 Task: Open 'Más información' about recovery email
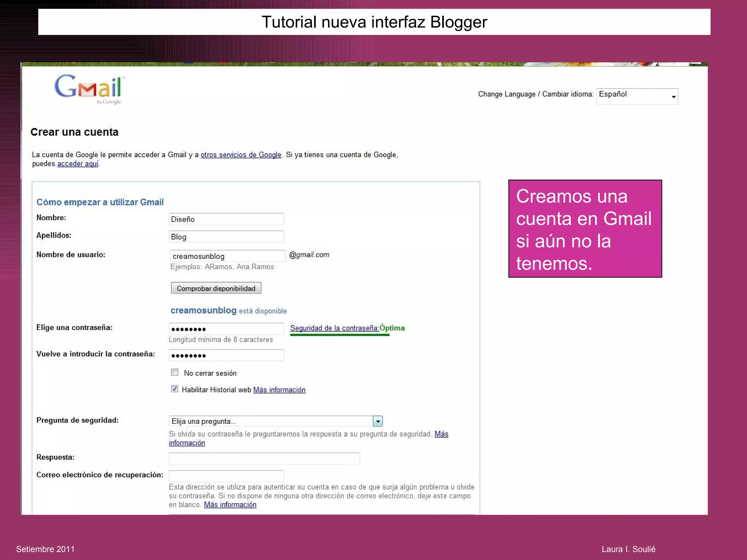pyautogui.click(x=230, y=505)
